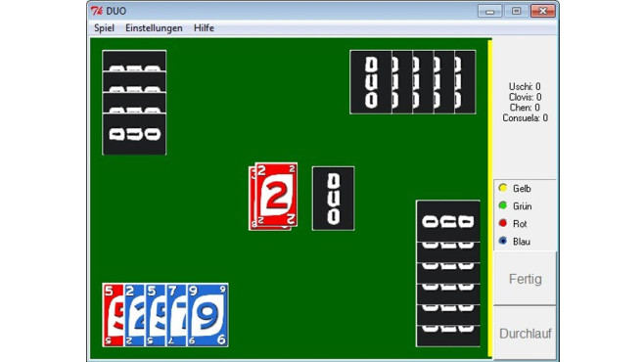Click the left opponent's face-down card stack
The height and width of the screenshot is (362, 644).
point(134,103)
